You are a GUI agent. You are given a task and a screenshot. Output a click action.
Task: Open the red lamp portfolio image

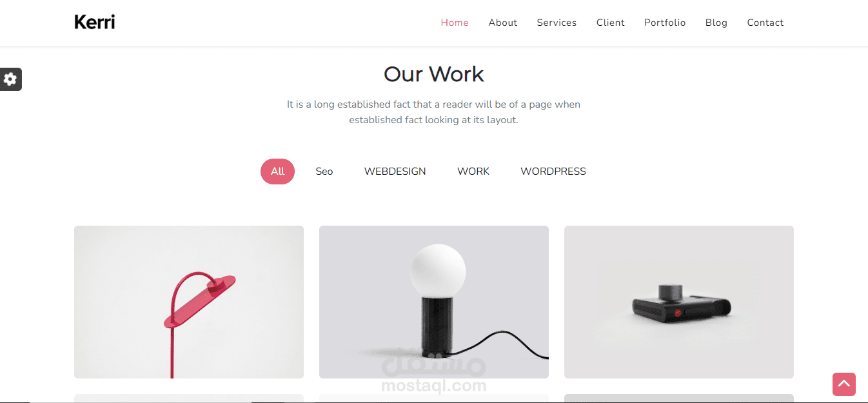pyautogui.click(x=189, y=302)
